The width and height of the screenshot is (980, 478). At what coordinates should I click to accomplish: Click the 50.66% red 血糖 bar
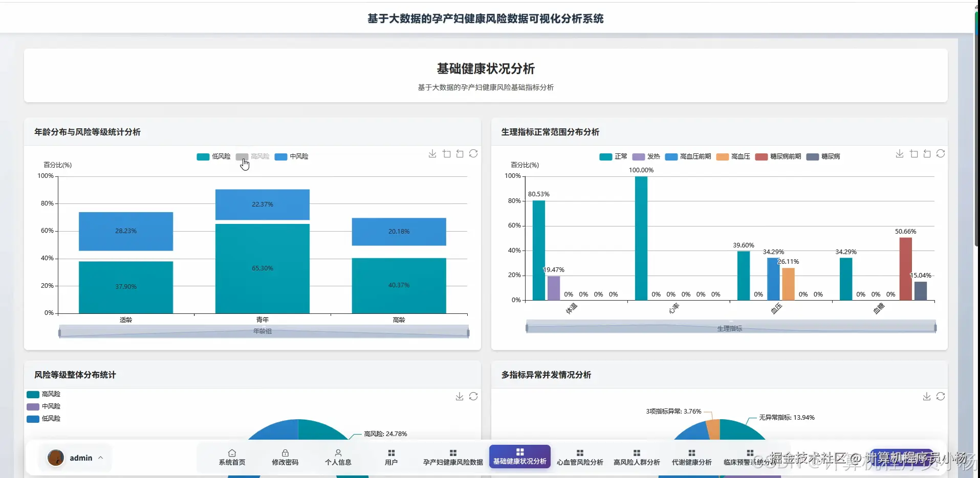(x=905, y=269)
